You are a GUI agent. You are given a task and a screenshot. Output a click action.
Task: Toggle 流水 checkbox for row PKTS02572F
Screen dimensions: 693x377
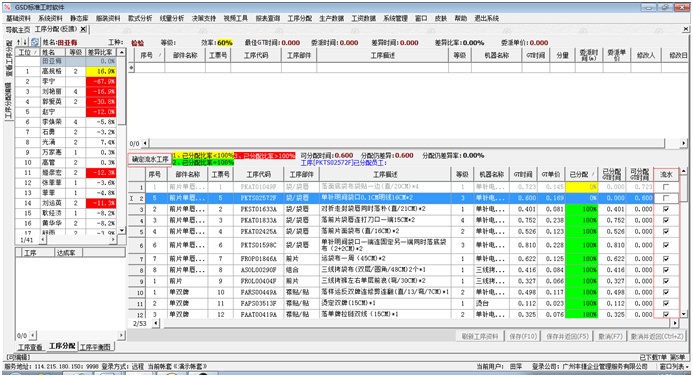click(x=666, y=198)
